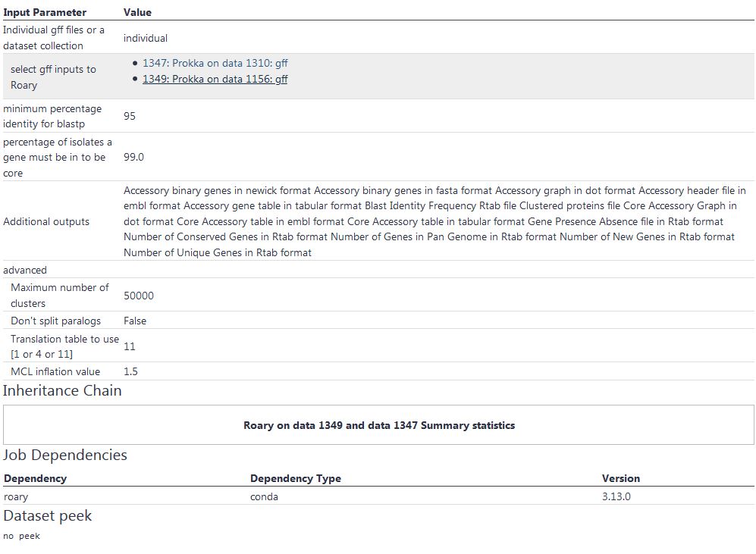Select the version value 3.13.0
Screen dimensions: 756x554
[619, 496]
